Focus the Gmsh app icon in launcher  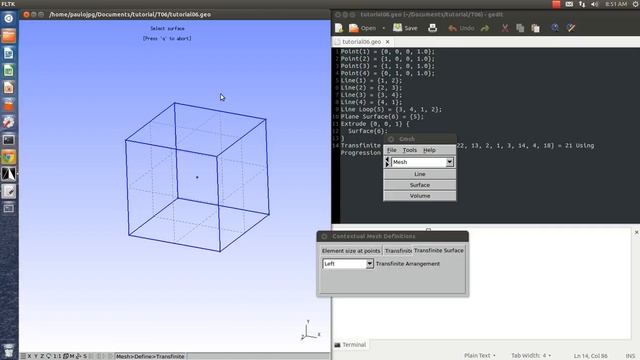point(9,174)
